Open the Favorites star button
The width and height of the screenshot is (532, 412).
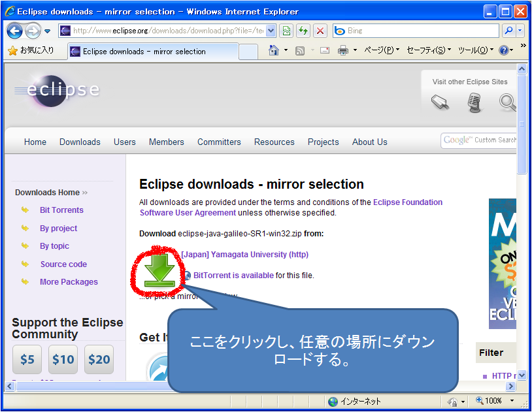click(31, 50)
